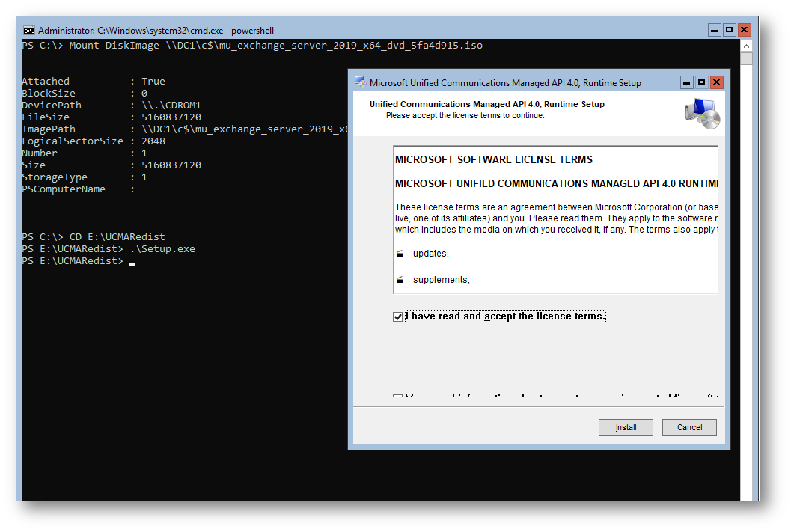Click the bold 'MANAGED API 4.0 RUNTIME' license heading
This screenshot has height=532, width=791.
(557, 183)
